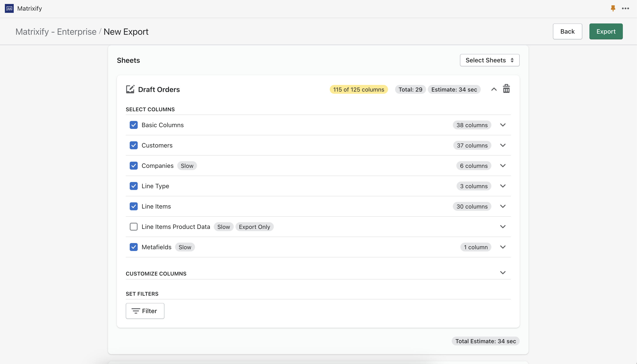Uncheck the Metafields checkbox
This screenshot has height=364, width=637.
coord(134,247)
